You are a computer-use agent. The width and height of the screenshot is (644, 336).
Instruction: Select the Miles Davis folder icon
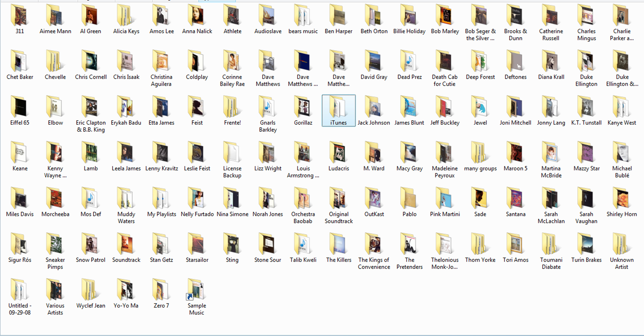[x=19, y=198]
